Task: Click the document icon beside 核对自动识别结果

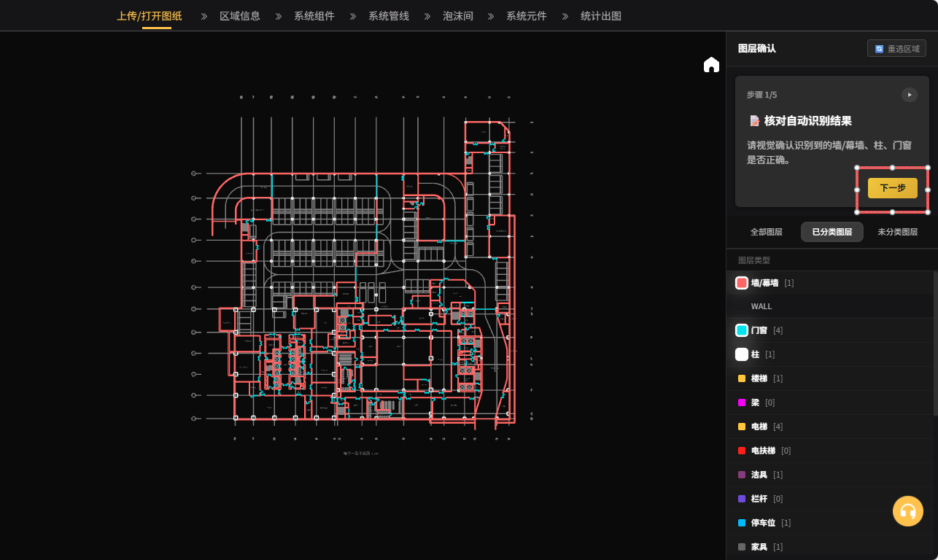Action: coord(754,121)
